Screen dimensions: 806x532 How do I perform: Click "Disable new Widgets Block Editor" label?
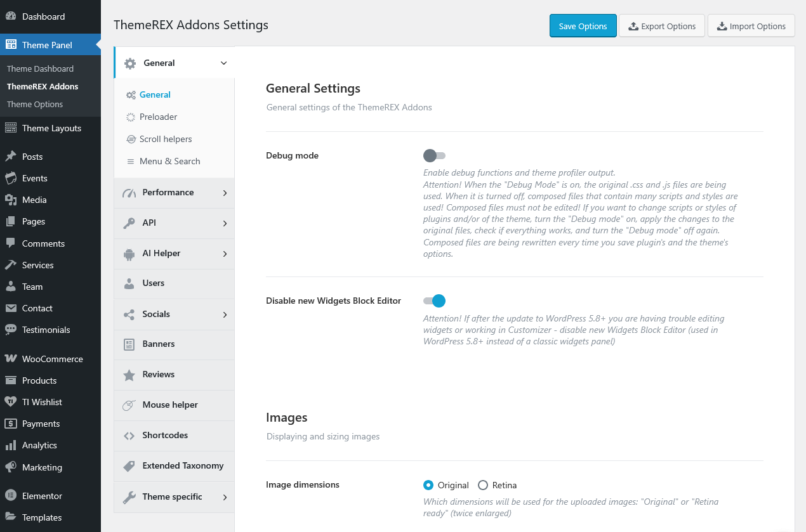click(333, 301)
